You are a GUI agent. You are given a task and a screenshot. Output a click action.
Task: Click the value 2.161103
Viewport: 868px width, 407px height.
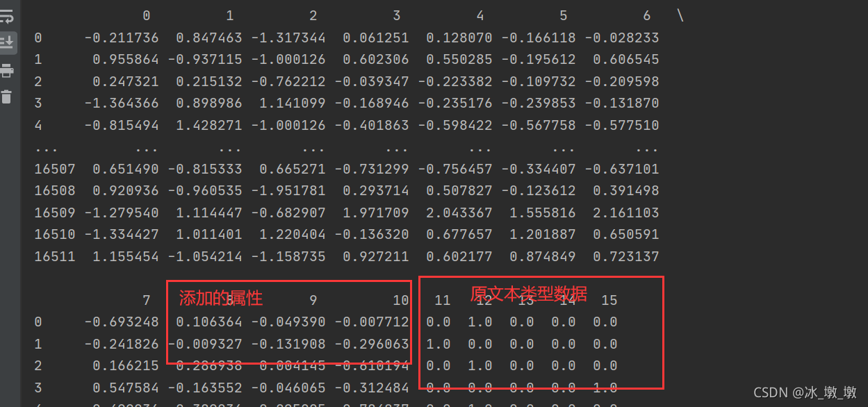626,213
